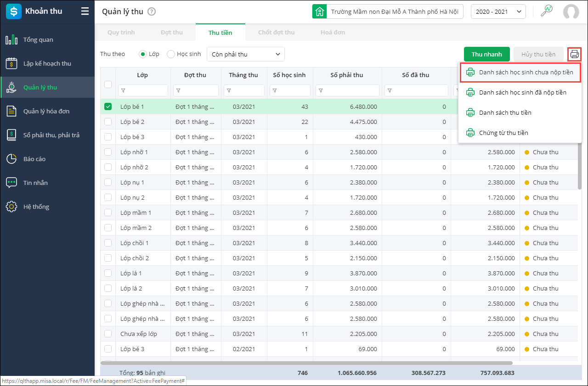Open the user avatar profile
Viewport: 588px width, 386px height.
point(571,12)
